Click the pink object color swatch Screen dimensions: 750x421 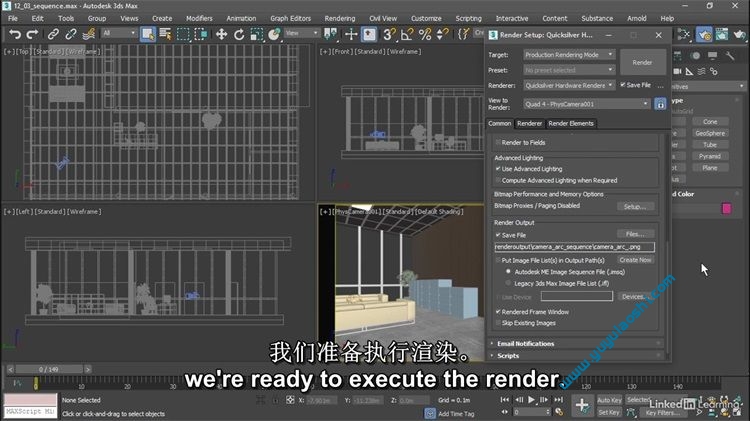click(x=727, y=208)
